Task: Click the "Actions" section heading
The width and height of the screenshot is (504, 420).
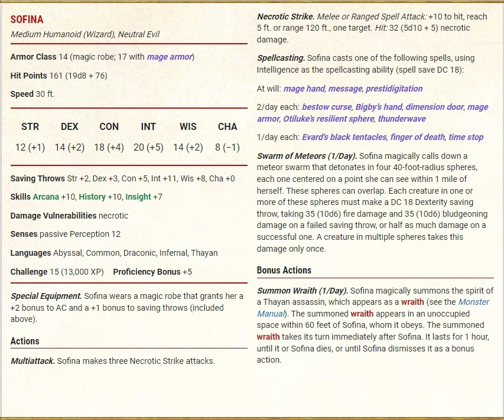Action: [25, 341]
